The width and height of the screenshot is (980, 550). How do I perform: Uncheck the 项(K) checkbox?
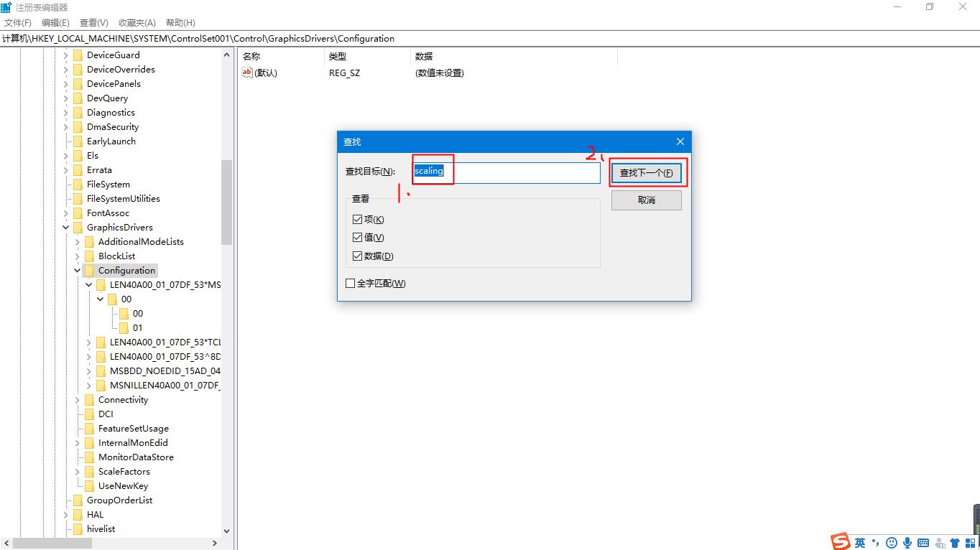click(358, 219)
